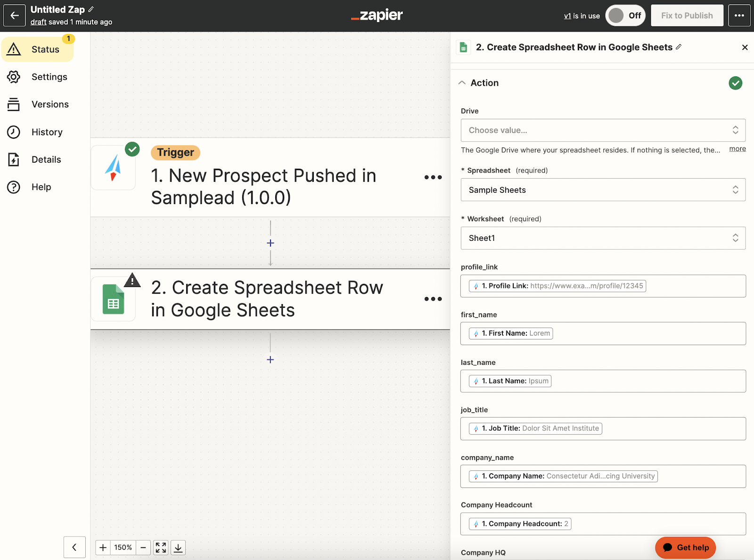Open the v1 version link
The width and height of the screenshot is (754, 560).
[567, 16]
